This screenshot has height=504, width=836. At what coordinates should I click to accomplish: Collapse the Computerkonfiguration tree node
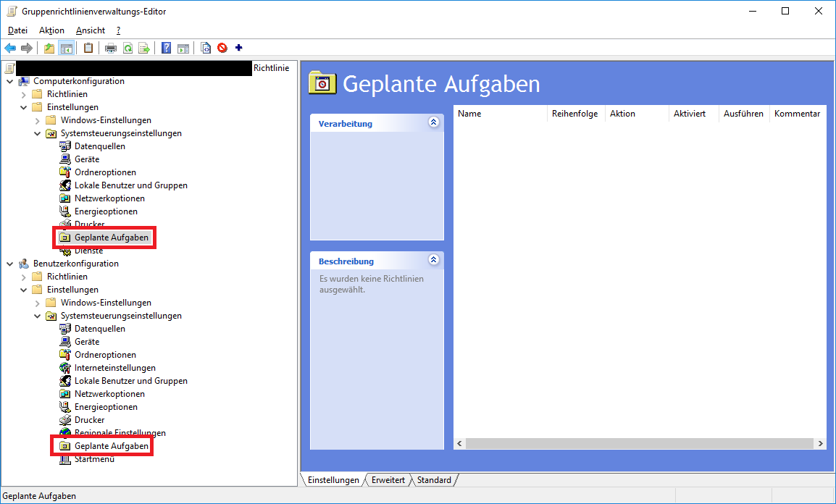click(x=10, y=81)
